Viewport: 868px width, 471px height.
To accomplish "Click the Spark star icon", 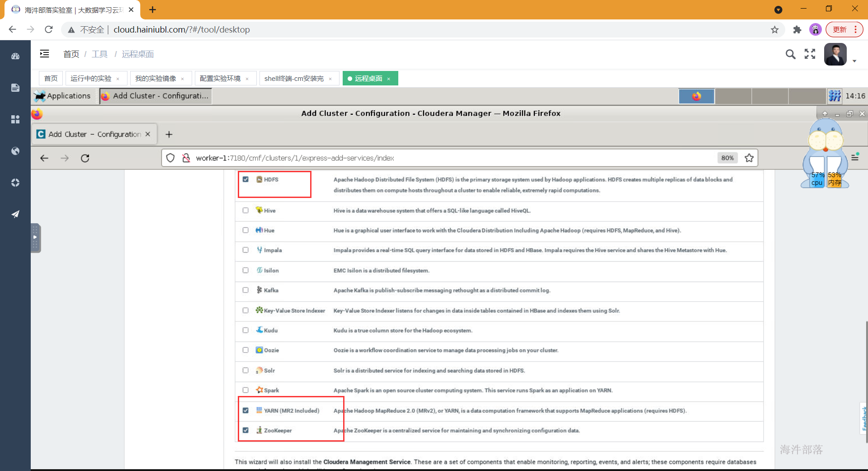I will (x=259, y=390).
